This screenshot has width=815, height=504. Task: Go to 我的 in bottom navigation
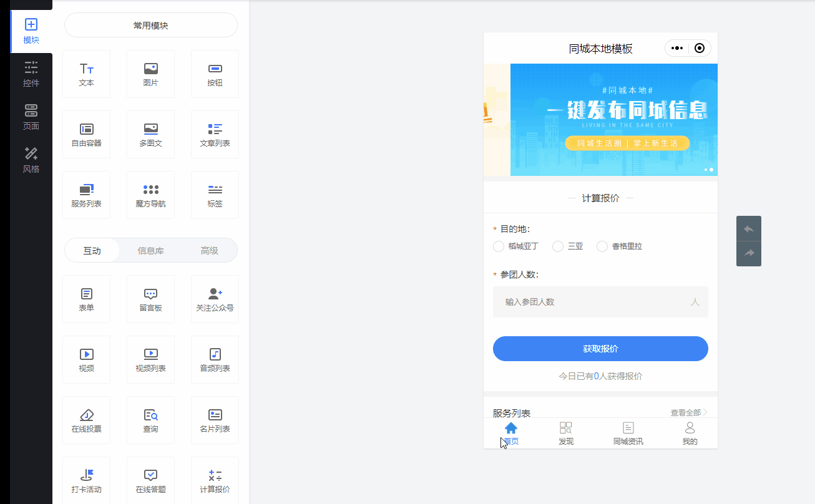click(690, 434)
